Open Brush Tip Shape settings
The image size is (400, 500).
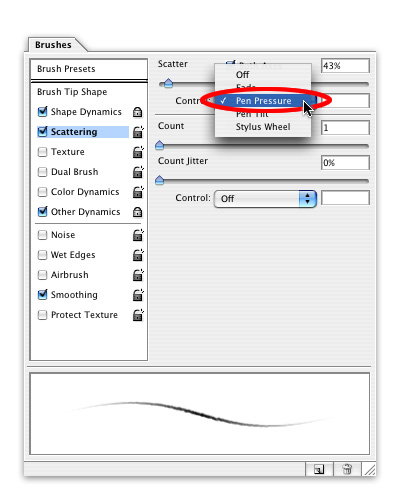72,92
